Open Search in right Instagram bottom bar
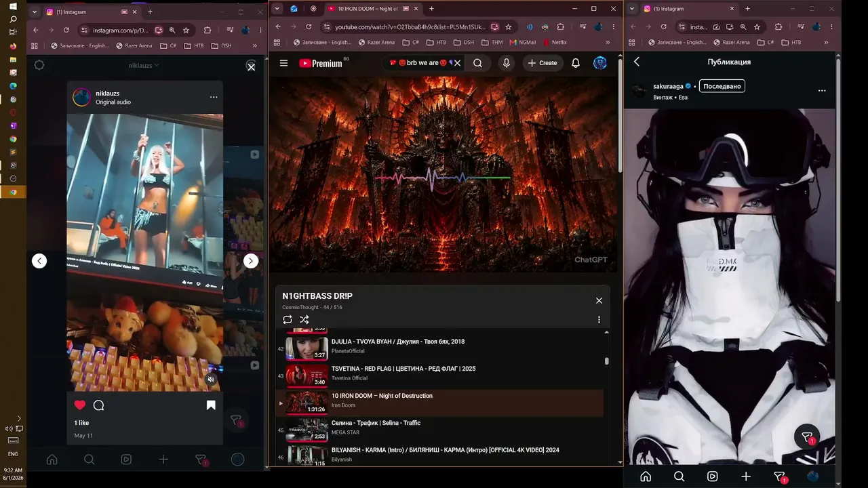Image resolution: width=868 pixels, height=488 pixels. tap(679, 476)
